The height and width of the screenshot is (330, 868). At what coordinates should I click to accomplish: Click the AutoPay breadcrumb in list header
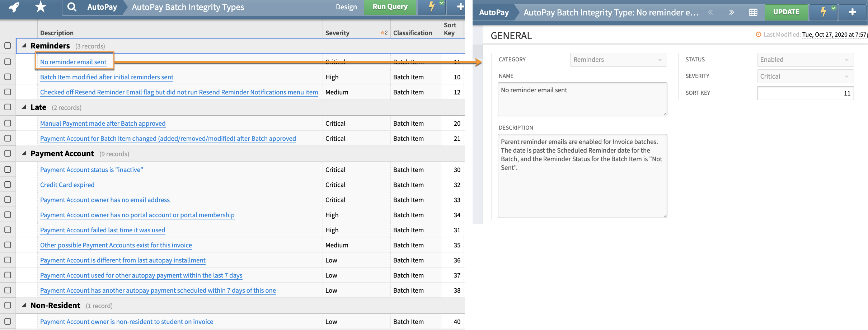[102, 7]
